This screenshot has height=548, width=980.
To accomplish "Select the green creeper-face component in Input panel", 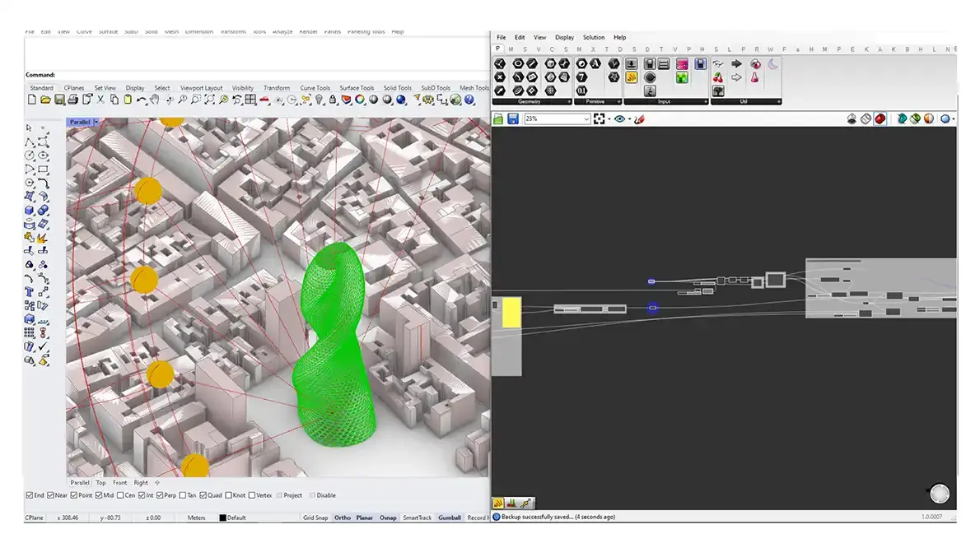I will point(682,77).
